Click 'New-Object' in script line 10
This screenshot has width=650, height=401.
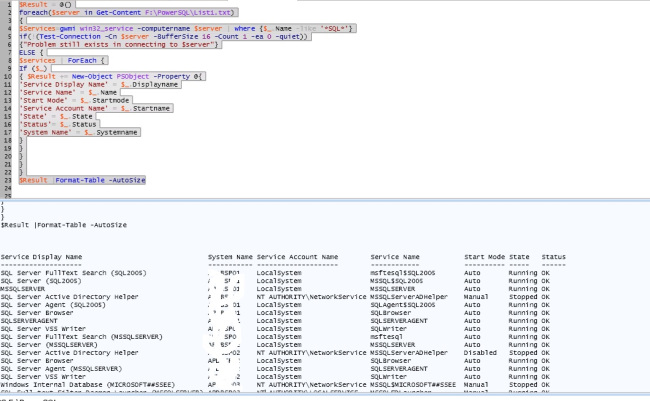pyautogui.click(x=92, y=76)
